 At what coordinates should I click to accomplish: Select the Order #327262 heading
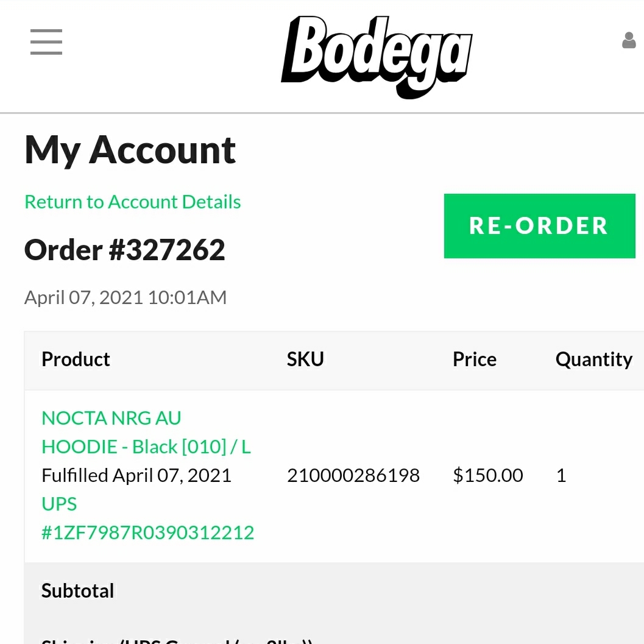(x=124, y=250)
